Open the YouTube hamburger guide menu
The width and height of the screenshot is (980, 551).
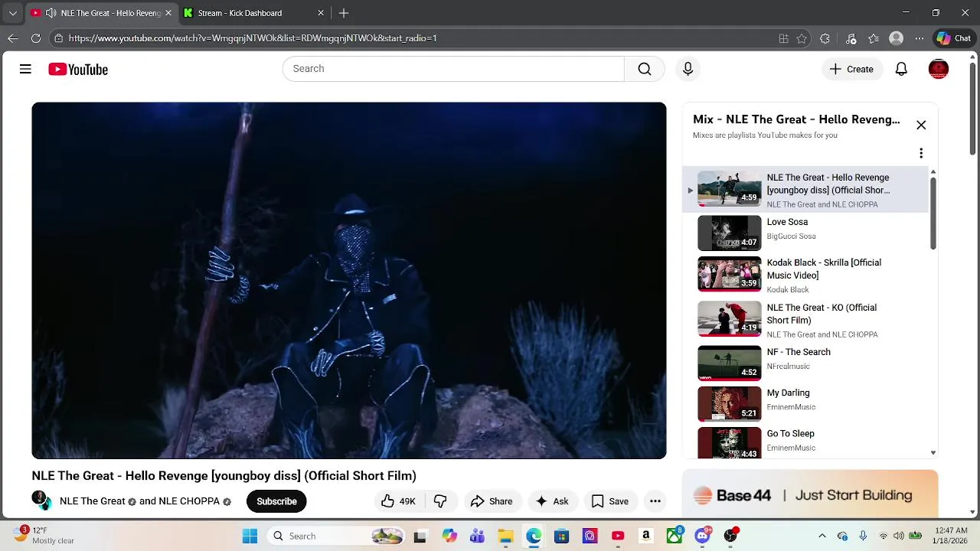pyautogui.click(x=25, y=69)
